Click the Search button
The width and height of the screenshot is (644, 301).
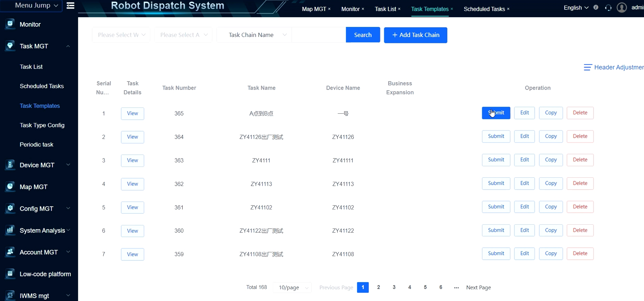[x=363, y=35]
